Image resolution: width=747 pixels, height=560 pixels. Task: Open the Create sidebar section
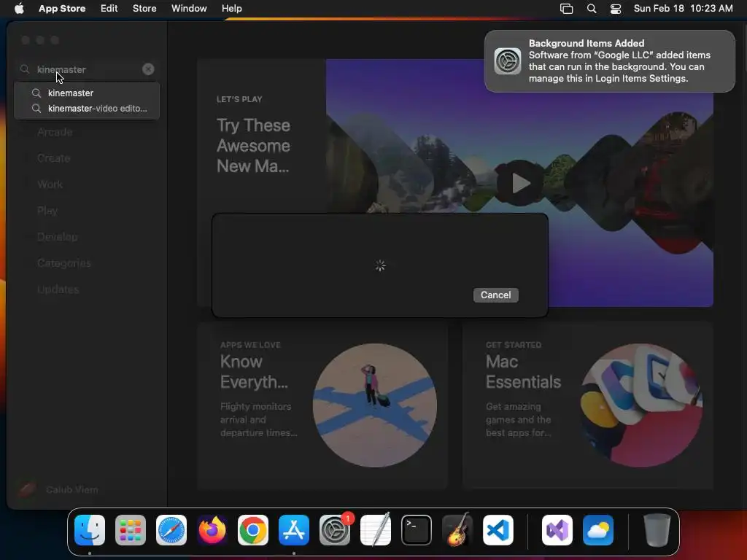point(54,158)
